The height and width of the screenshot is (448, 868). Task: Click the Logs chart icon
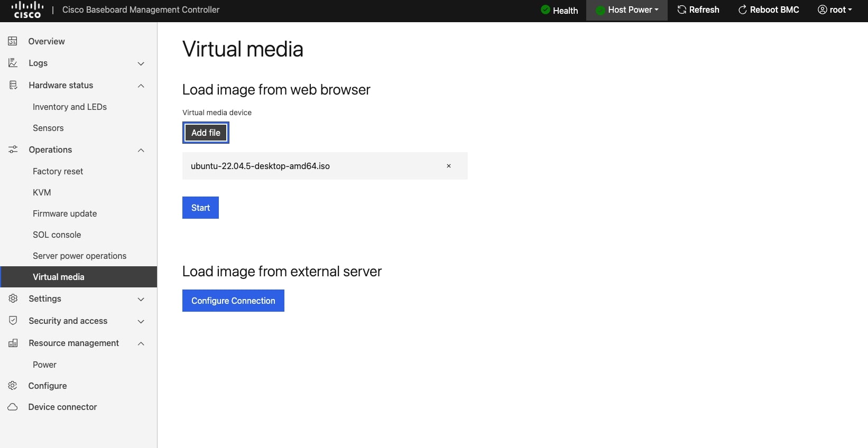tap(13, 63)
